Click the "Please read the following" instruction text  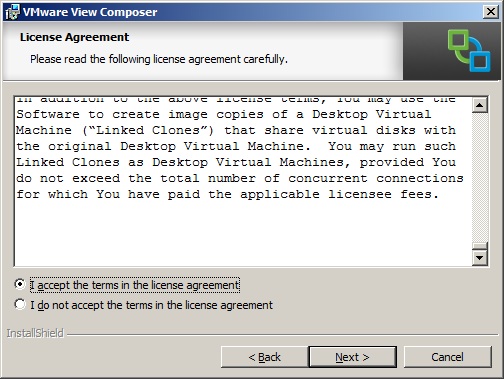click(159, 59)
